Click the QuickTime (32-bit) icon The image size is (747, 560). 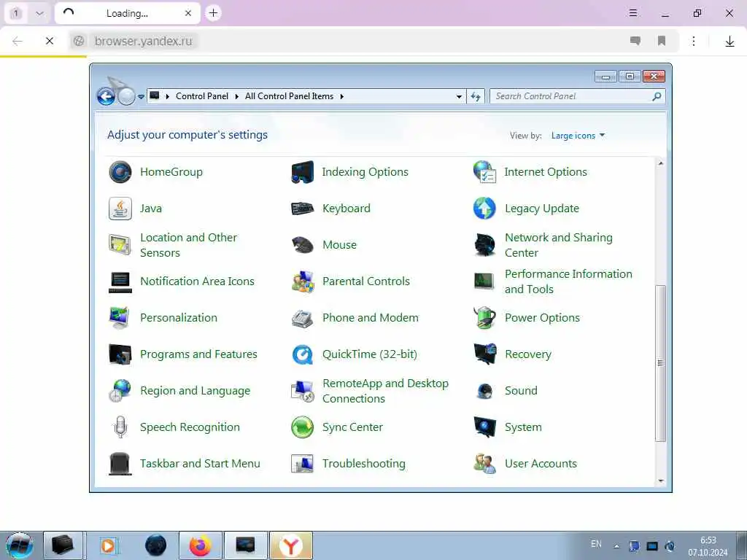(303, 354)
